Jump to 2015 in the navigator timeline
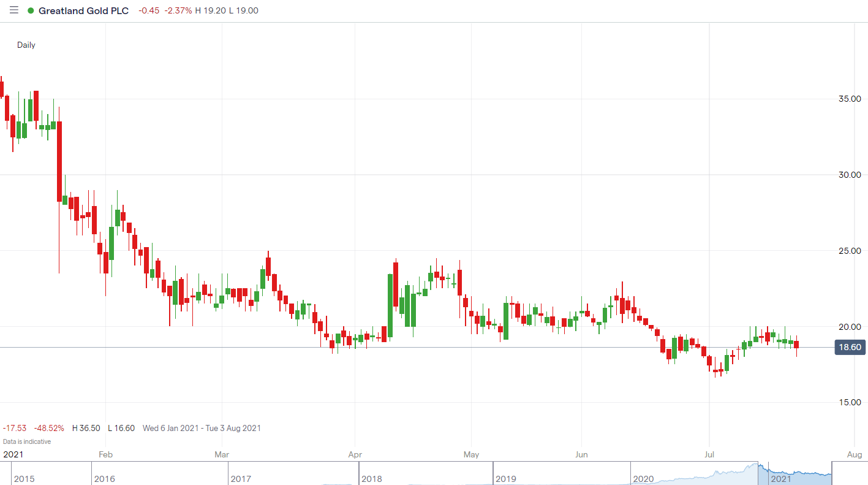The width and height of the screenshot is (868, 485). pyautogui.click(x=24, y=478)
